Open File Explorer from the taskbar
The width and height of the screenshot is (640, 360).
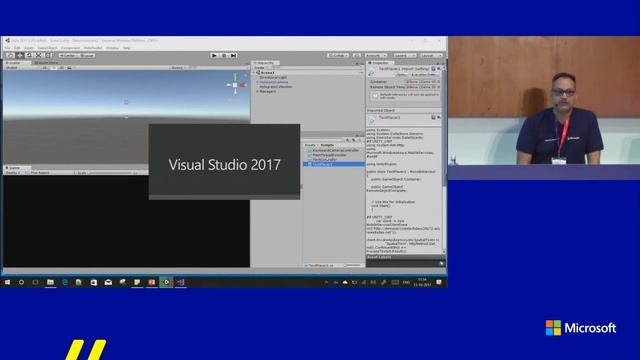(x=50, y=282)
